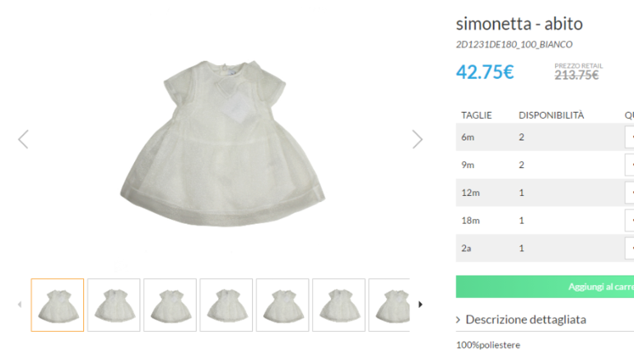Open the quantity selector for size 6m
Screen dimensions: 634x364
(x=630, y=137)
